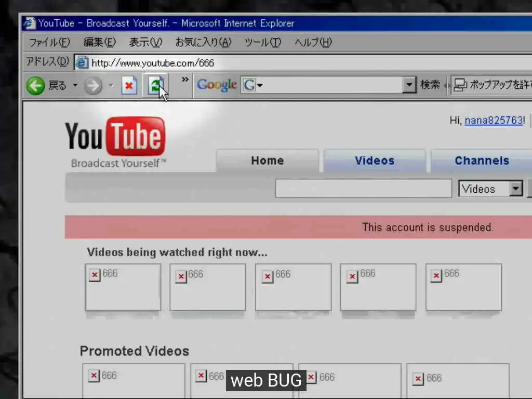Click the 検索 search button in Google toolbar
532x399 pixels.
[x=430, y=85]
